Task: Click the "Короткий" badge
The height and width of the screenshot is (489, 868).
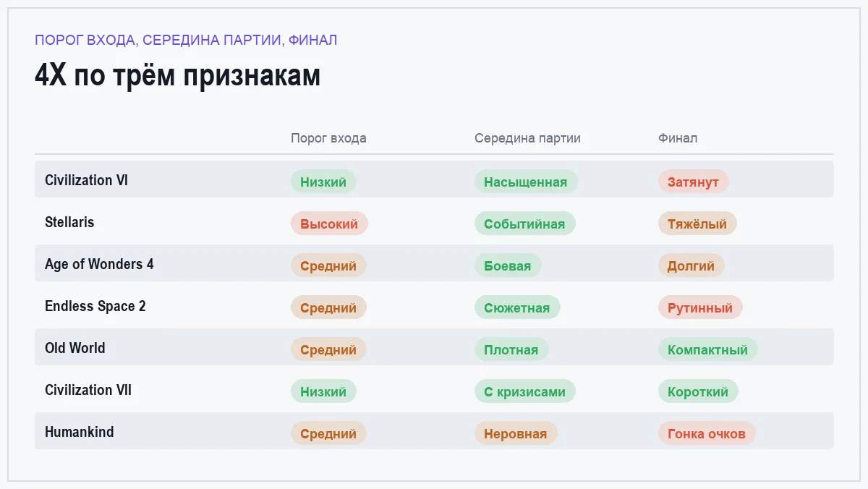Action: point(698,391)
